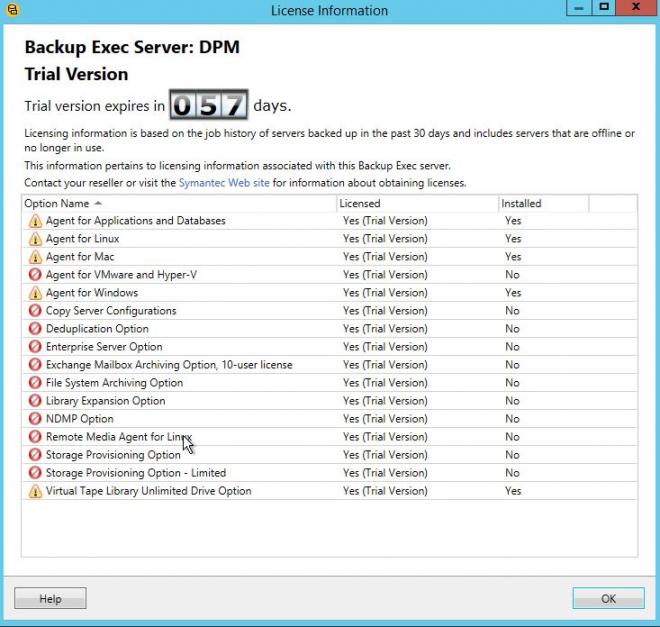Screen dimensions: 660x627
Task: Sort list by Installed column header
Action: 542,203
